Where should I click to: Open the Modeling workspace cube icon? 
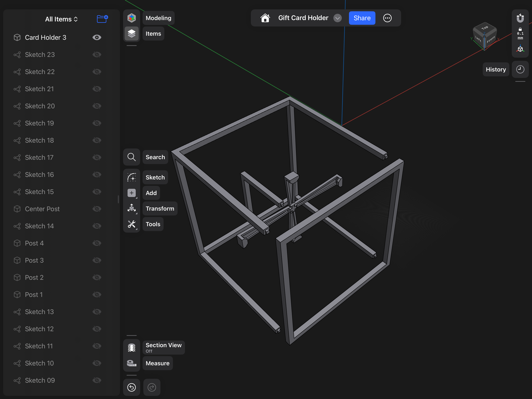(x=132, y=18)
